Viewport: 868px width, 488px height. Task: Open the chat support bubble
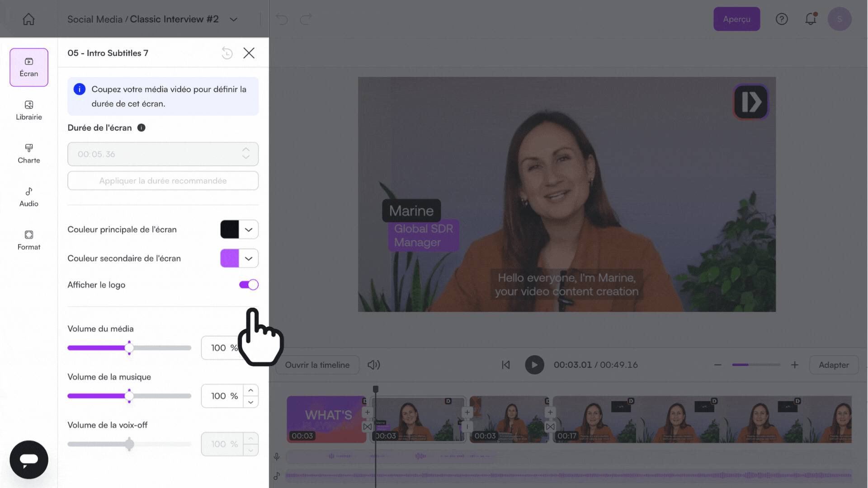(28, 460)
